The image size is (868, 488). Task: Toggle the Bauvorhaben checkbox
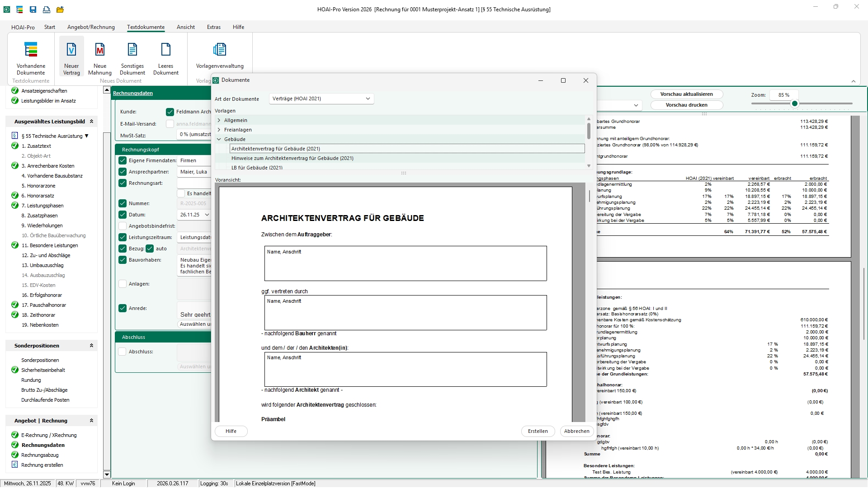tap(123, 260)
